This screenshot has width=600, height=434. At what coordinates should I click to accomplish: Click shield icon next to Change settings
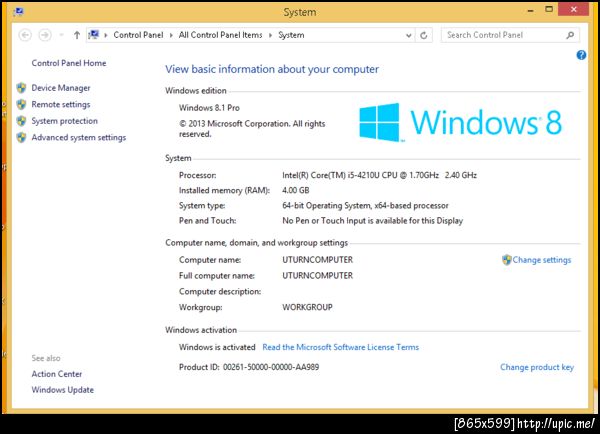[507, 260]
